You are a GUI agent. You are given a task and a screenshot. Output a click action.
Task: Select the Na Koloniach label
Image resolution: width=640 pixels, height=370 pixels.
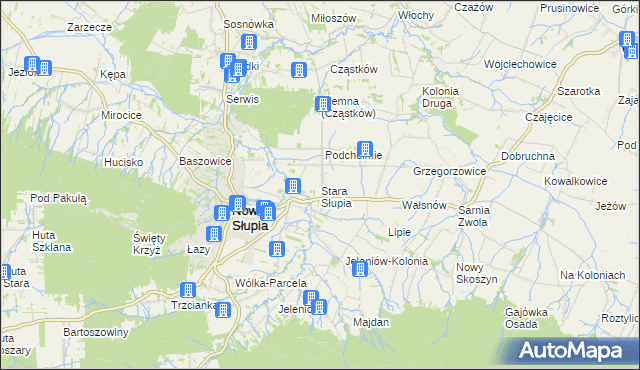[592, 276]
